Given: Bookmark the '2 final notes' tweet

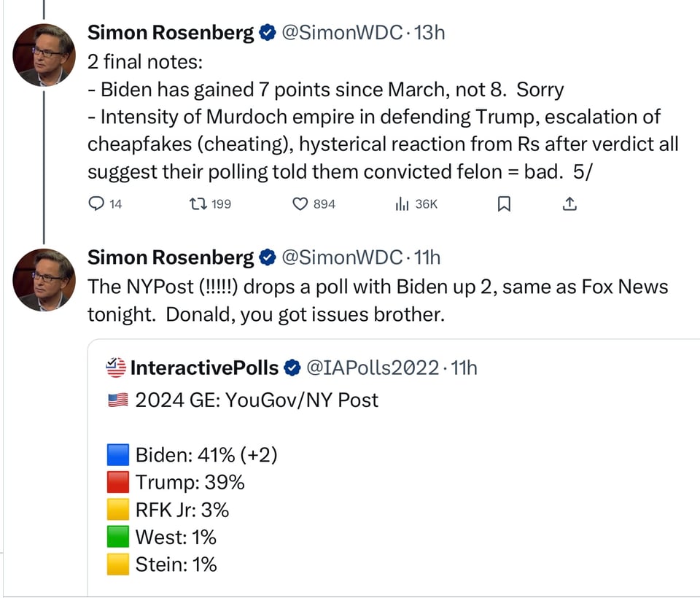Looking at the screenshot, I should tap(503, 204).
